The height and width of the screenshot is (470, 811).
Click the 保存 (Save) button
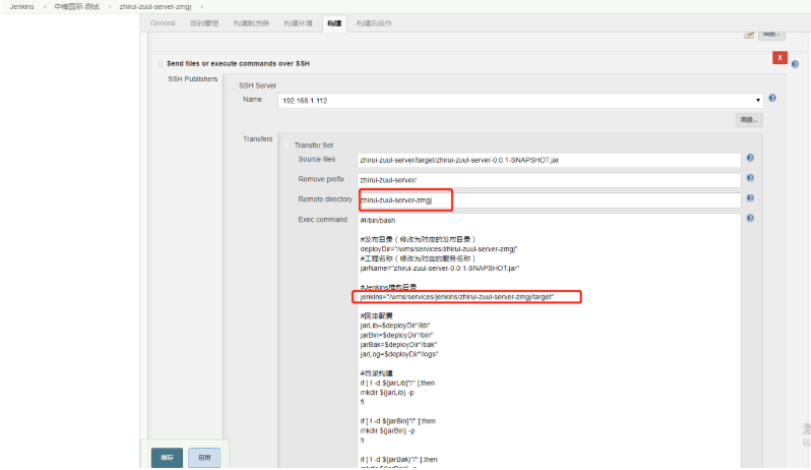(x=167, y=458)
